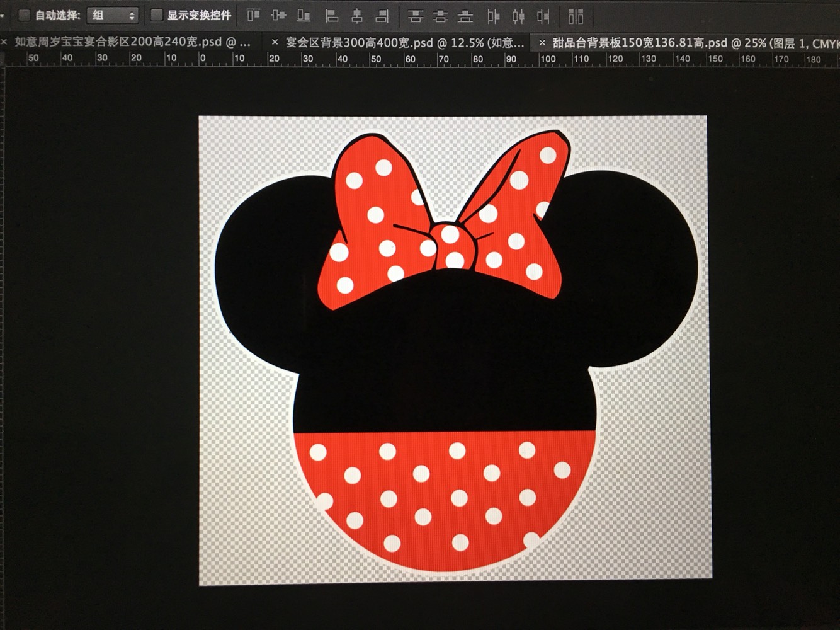Click the Align top edges icon
The height and width of the screenshot is (630, 840).
[x=253, y=15]
